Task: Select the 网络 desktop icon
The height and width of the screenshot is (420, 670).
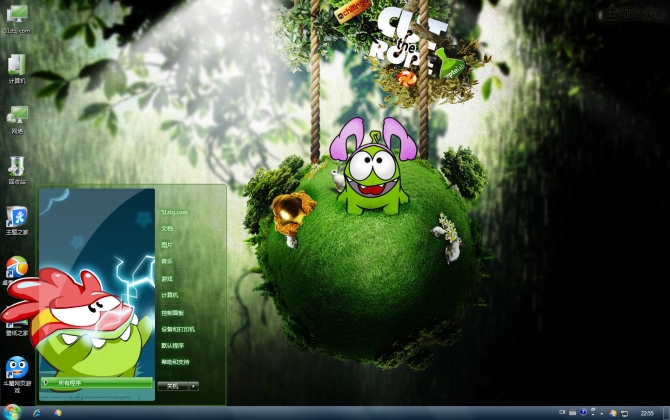Action: point(17,120)
